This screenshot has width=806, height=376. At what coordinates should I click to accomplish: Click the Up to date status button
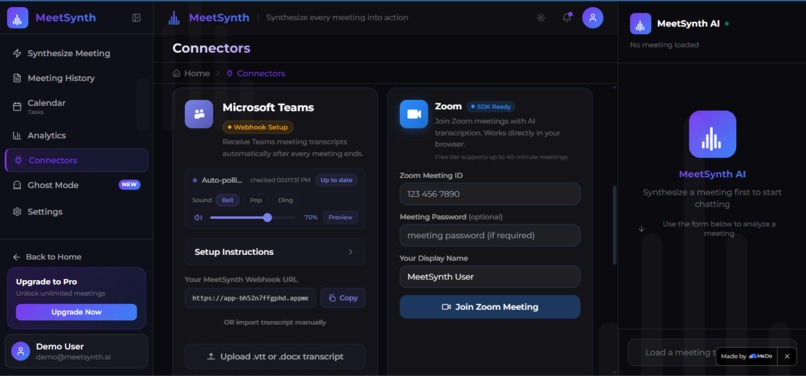tap(337, 180)
